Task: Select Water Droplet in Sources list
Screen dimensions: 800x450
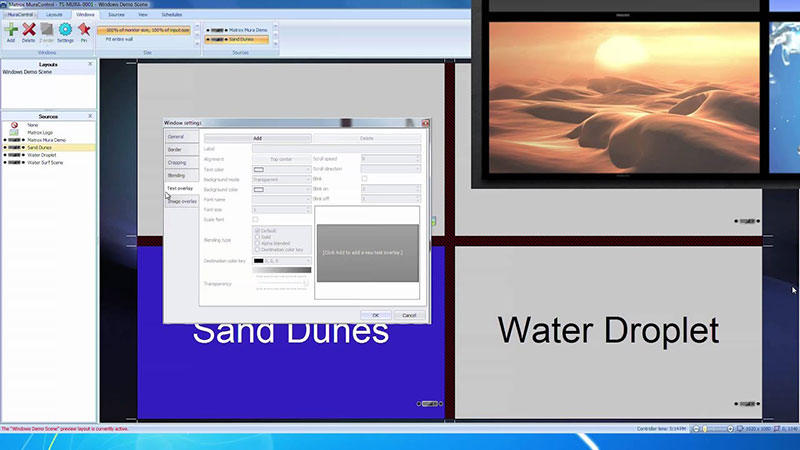Action: [42, 155]
